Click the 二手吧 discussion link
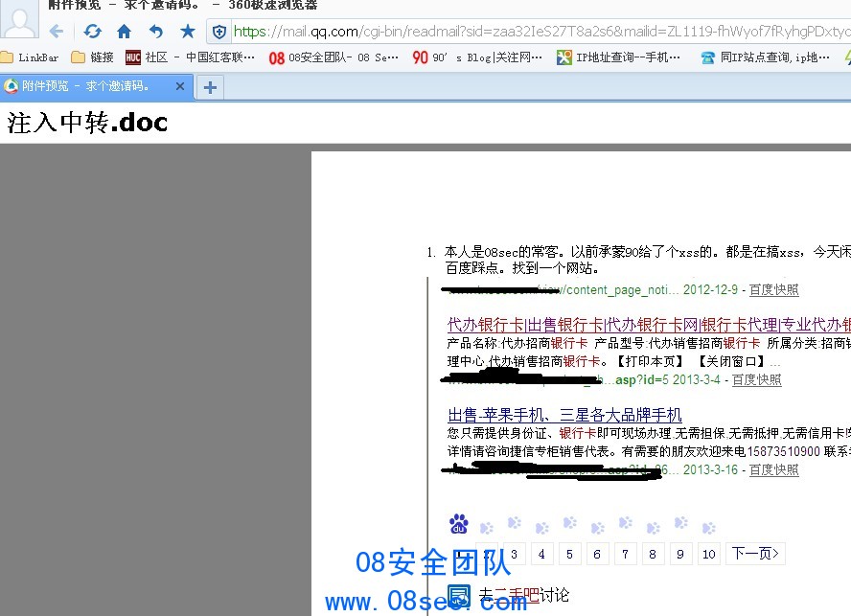This screenshot has width=851, height=616. pos(517,595)
